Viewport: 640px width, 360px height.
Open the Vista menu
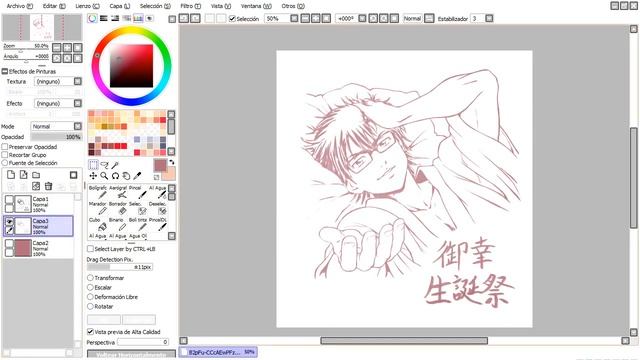coord(221,6)
